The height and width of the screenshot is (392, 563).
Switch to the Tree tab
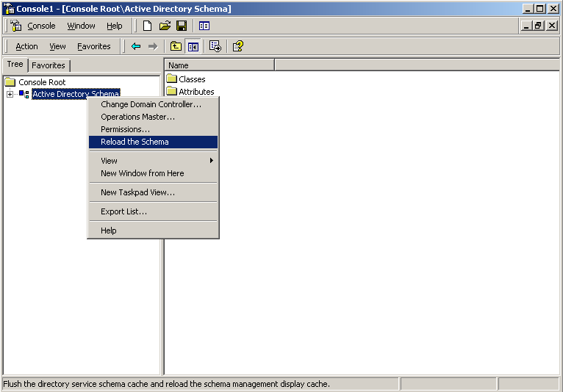15,65
